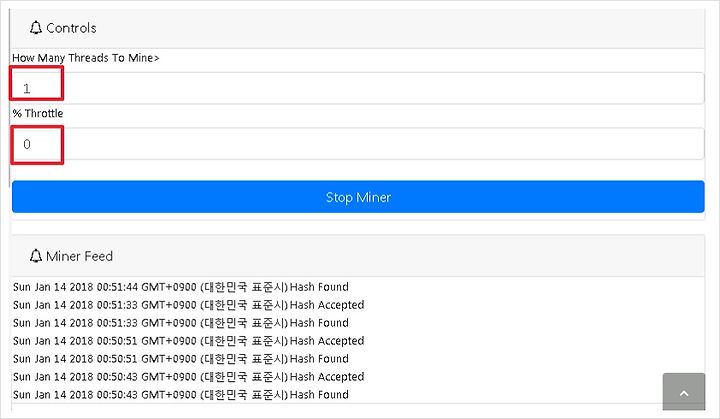The width and height of the screenshot is (720, 419).
Task: Select the Controls panel header
Action: click(358, 28)
